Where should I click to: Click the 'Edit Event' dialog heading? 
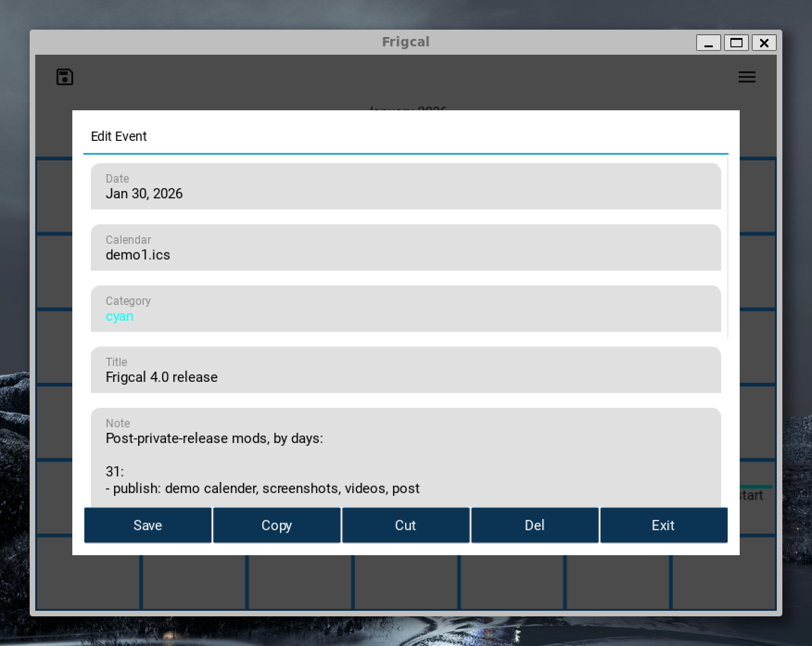tap(119, 136)
